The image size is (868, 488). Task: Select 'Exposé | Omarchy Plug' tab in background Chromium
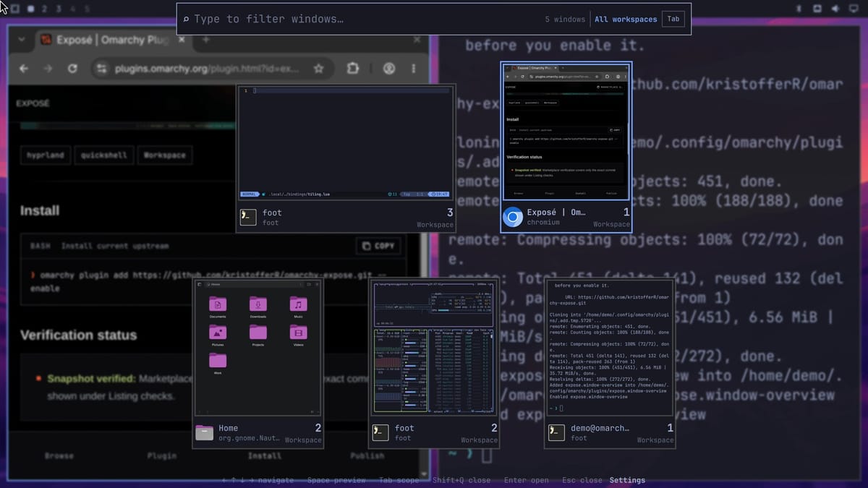click(112, 40)
